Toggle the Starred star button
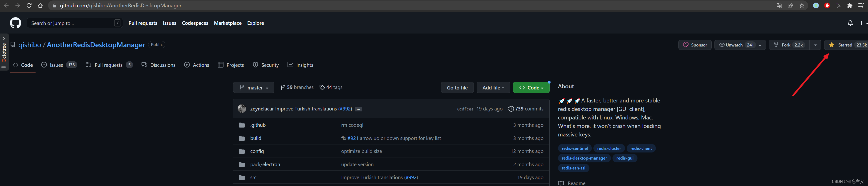868x186 pixels. (x=846, y=45)
